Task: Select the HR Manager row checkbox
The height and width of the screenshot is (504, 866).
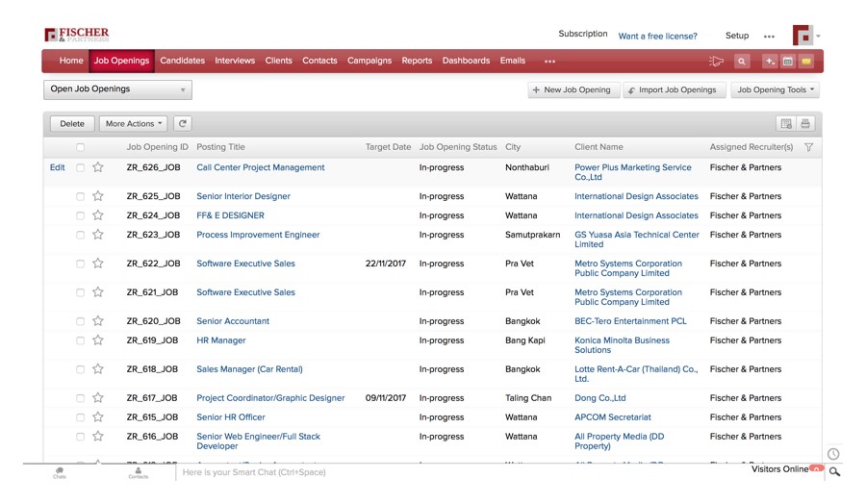Action: click(x=81, y=340)
